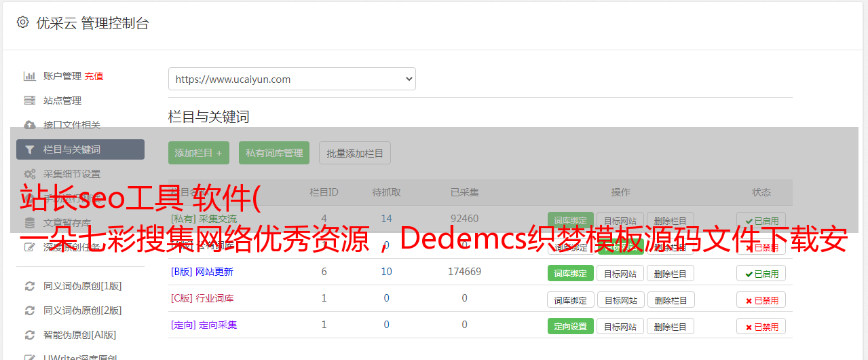
Task: Click pending count 14 in 采集交流 row
Action: pos(386,219)
